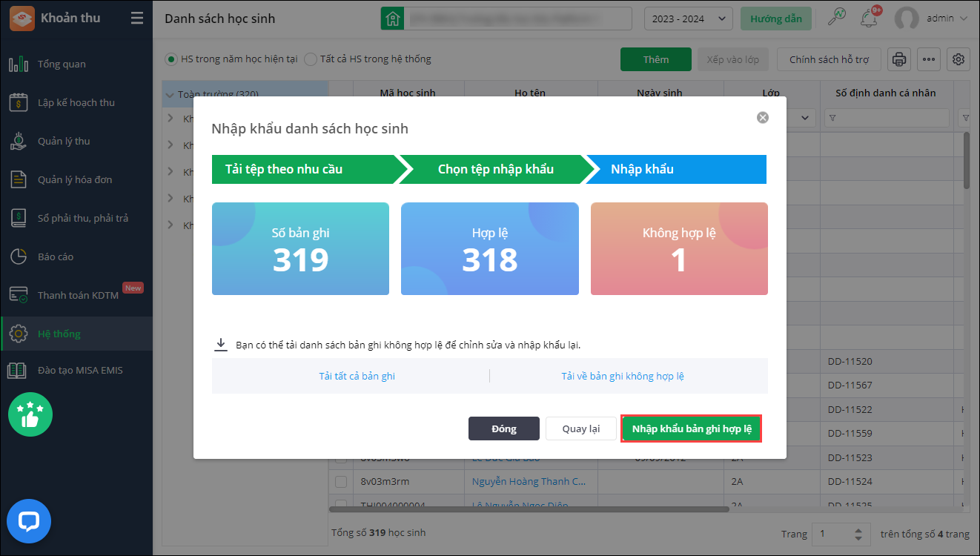Click Thanh toán KDTM card icon
Screen dimensions: 980x556
coord(19,295)
